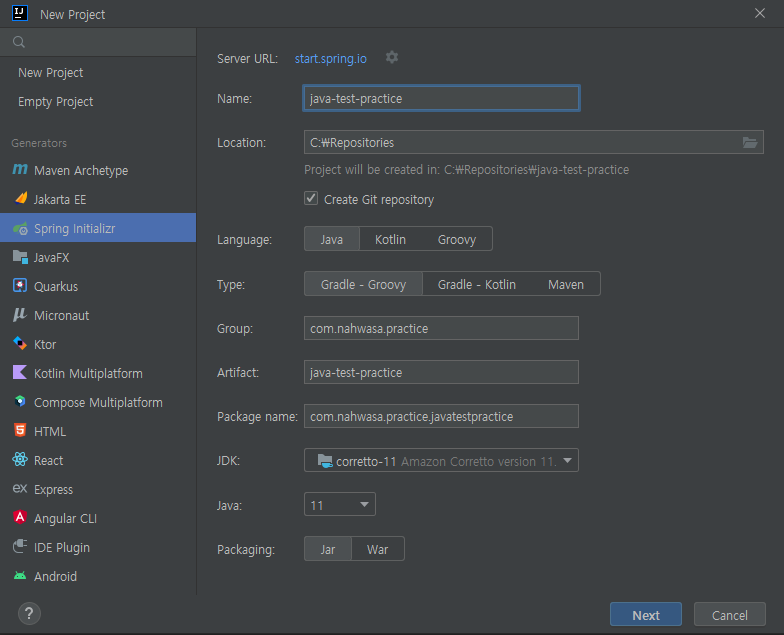Select the Angular CLI generator label
This screenshot has height=635, width=784.
(66, 518)
